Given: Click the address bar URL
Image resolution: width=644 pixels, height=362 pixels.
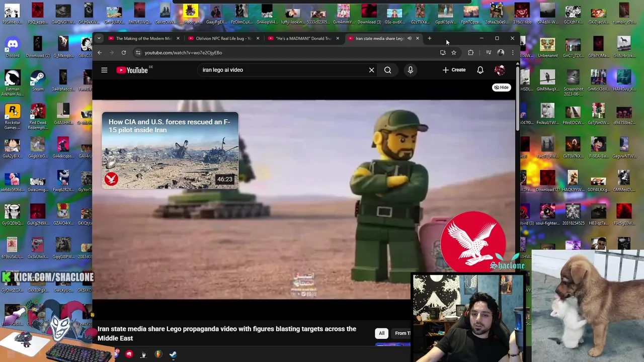Looking at the screenshot, I should pos(183,52).
